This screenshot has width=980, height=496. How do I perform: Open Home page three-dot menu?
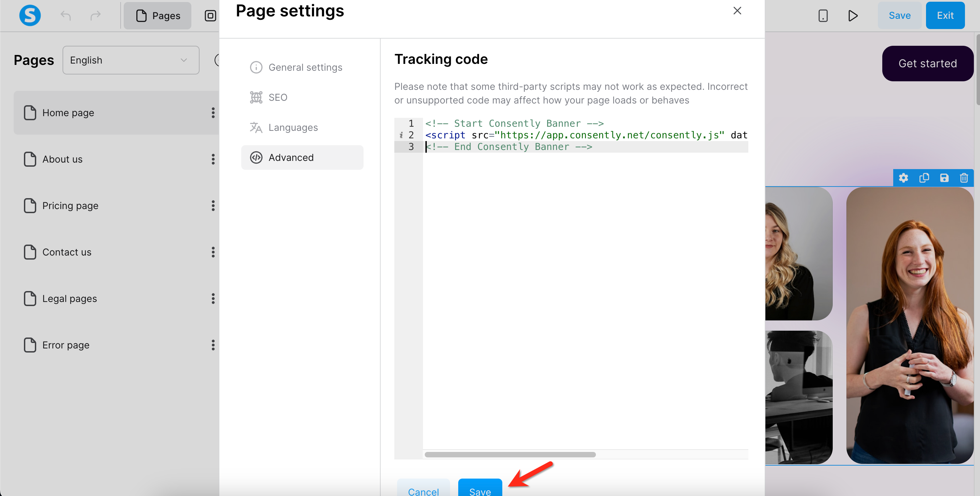click(x=213, y=113)
